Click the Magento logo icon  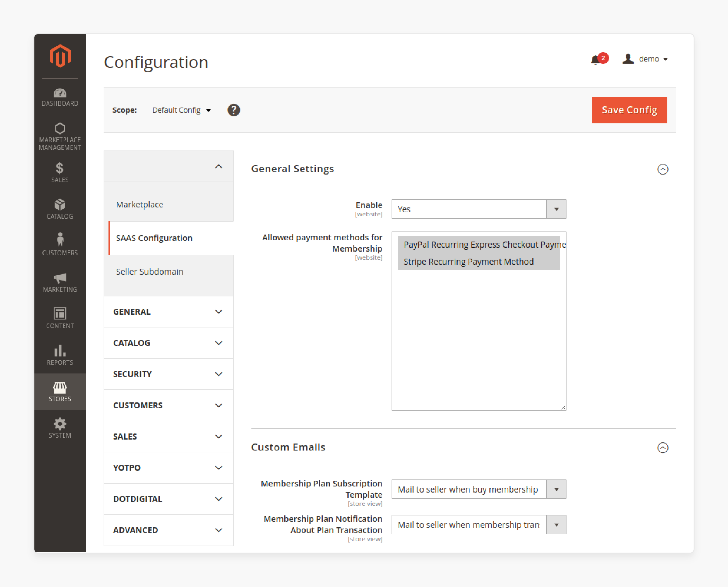60,56
